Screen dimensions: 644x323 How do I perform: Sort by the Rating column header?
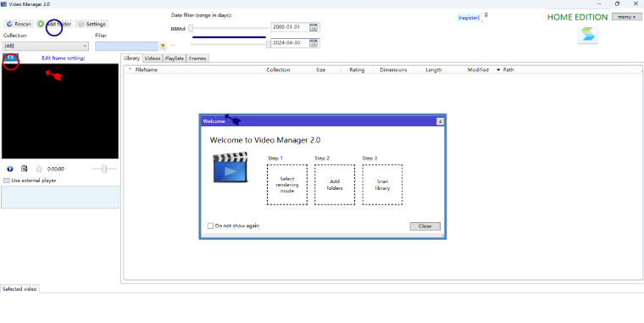357,70
